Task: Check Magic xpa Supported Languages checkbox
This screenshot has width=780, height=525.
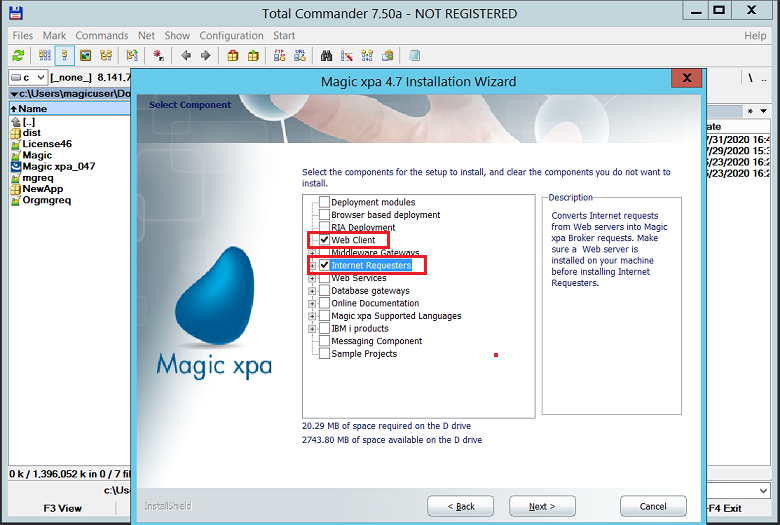Action: 324,316
